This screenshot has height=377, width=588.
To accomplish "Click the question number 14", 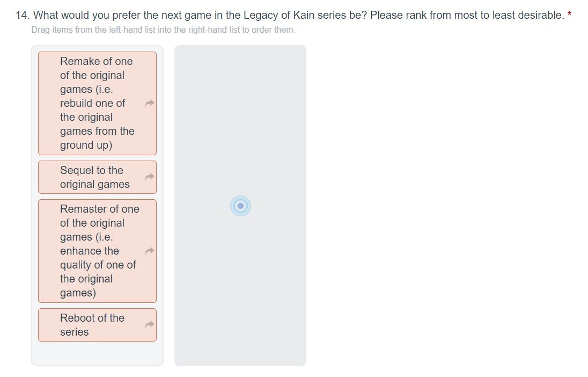I will (x=21, y=15).
